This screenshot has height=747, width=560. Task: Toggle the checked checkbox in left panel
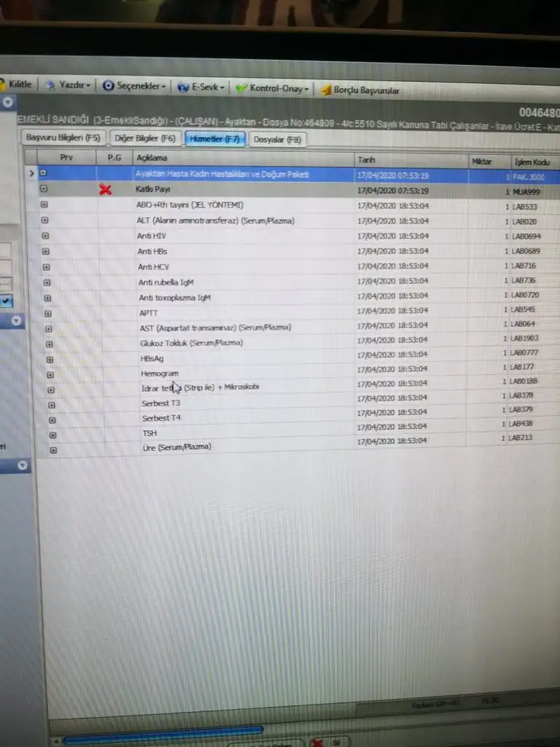click(x=6, y=300)
